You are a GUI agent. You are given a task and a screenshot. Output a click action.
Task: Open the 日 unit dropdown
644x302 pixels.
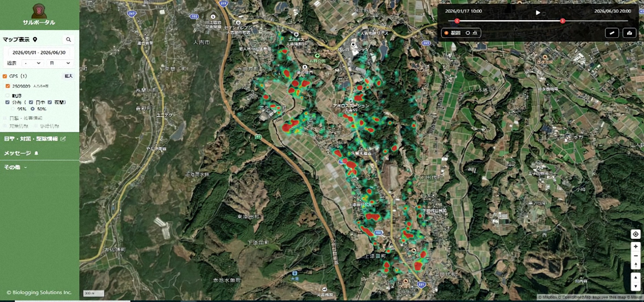(60, 63)
